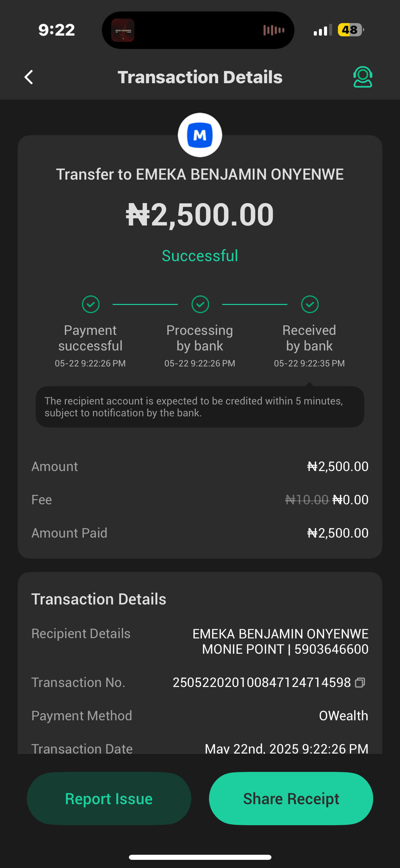The width and height of the screenshot is (400, 868).
Task: Tap the iOS home indicator bar
Action: [200, 857]
